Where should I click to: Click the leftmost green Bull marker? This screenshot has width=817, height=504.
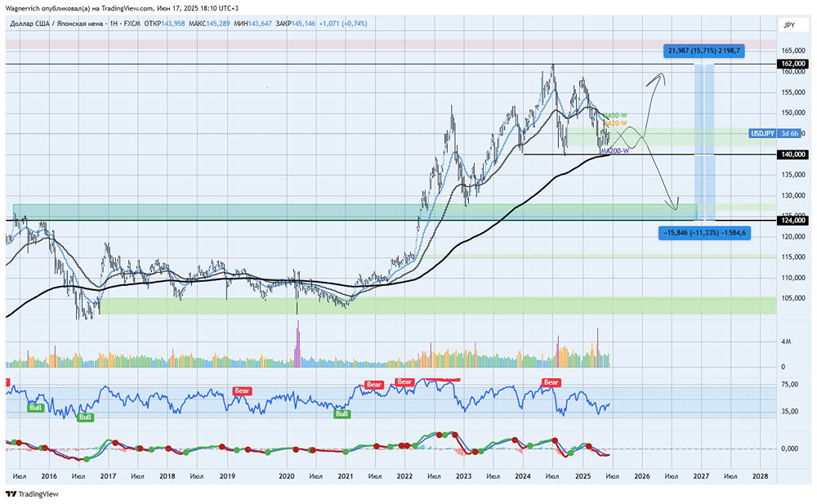pos(36,407)
